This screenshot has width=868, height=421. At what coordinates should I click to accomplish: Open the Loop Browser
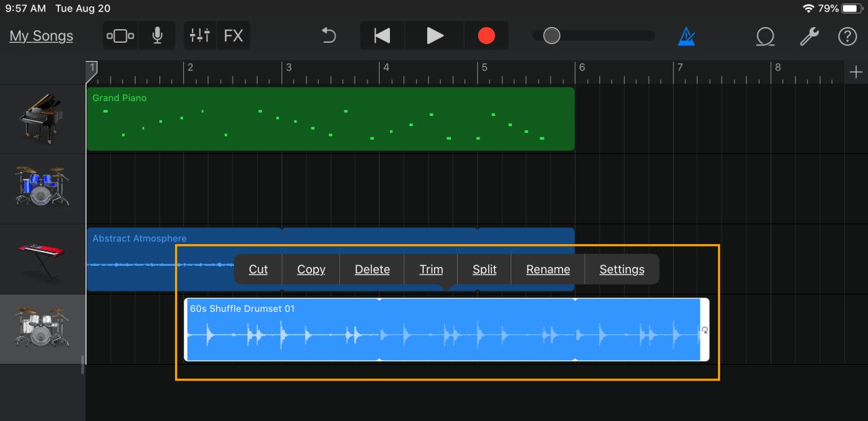click(765, 37)
